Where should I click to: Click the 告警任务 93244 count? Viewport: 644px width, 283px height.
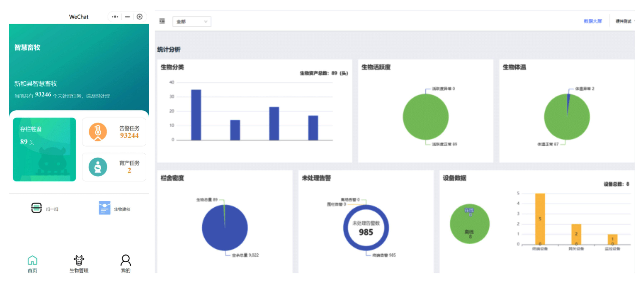[129, 135]
